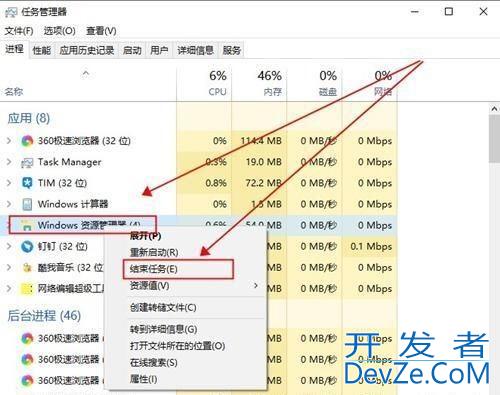Open the 选项(O) menu
500x395 pixels.
[59, 31]
